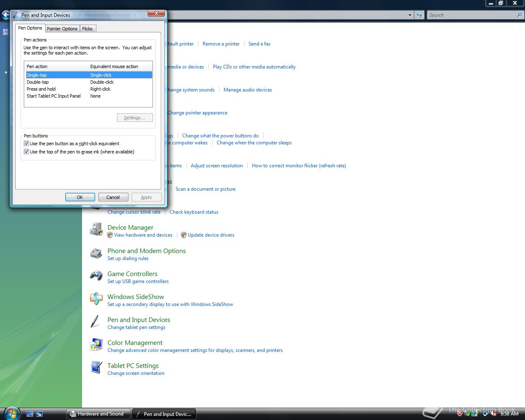The image size is (525, 420).
Task: Open the Remove a printer link
Action: coord(221,44)
